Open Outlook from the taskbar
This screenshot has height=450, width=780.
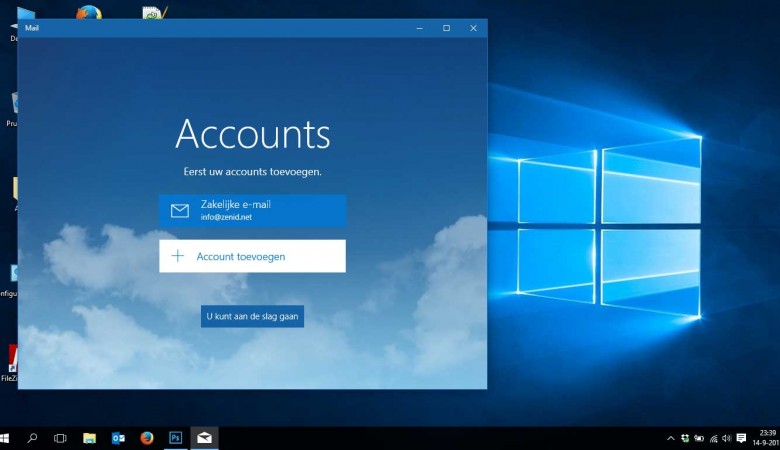click(118, 438)
